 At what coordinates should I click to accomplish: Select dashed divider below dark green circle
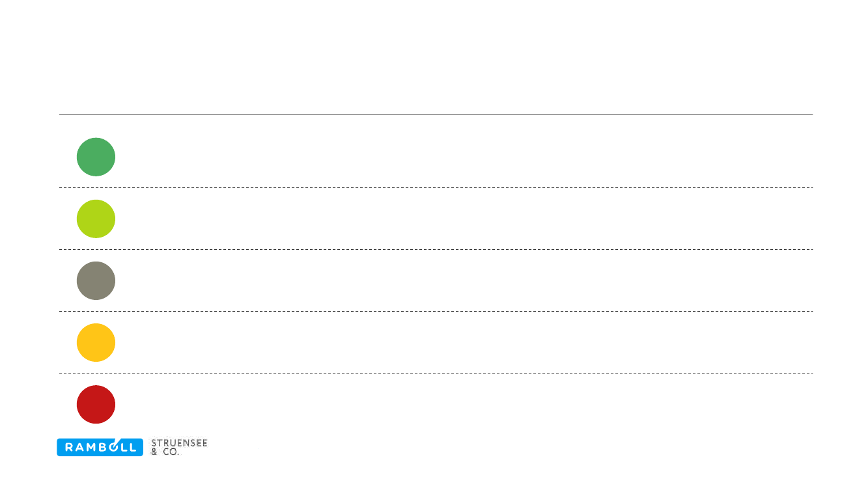pos(436,187)
